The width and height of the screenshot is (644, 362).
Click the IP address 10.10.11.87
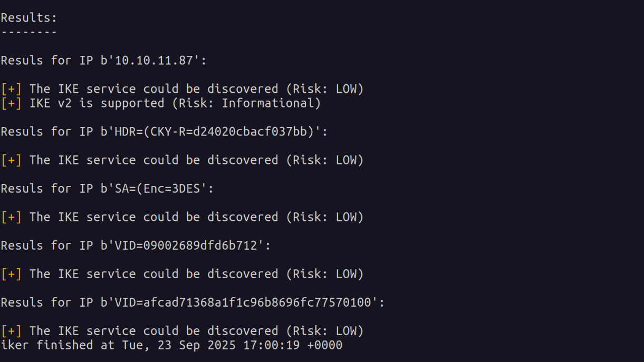[x=153, y=61]
